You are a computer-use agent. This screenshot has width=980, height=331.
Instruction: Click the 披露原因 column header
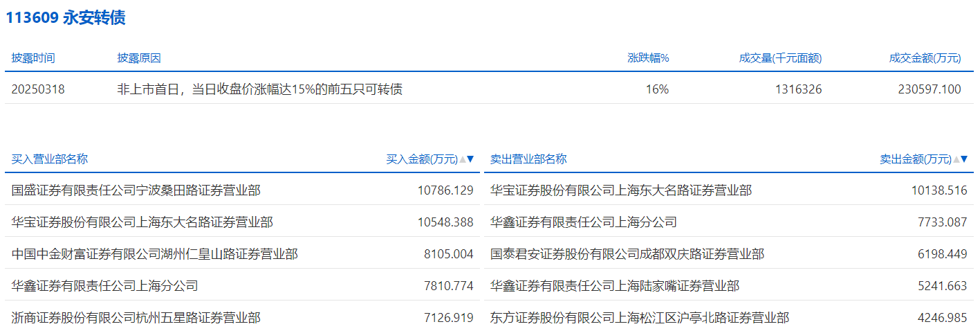pyautogui.click(x=139, y=58)
